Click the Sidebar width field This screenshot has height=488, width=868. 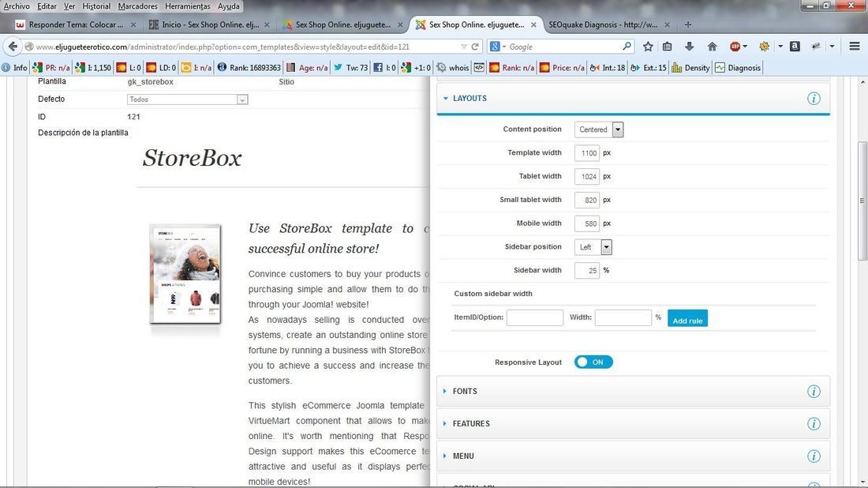tap(587, 270)
